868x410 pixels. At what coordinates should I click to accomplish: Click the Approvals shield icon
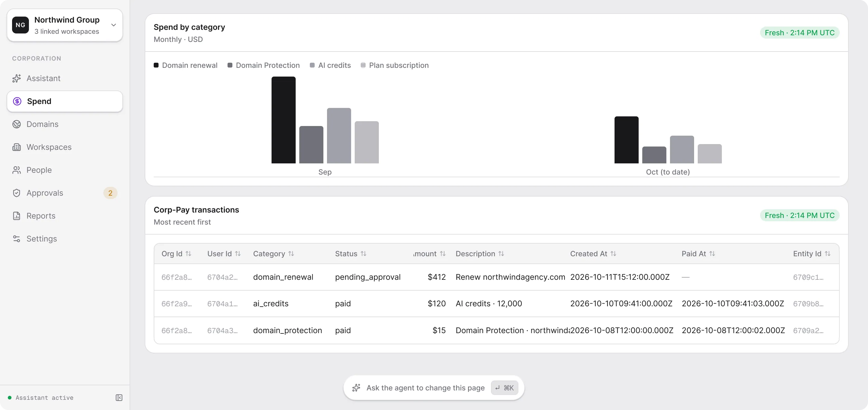(17, 193)
